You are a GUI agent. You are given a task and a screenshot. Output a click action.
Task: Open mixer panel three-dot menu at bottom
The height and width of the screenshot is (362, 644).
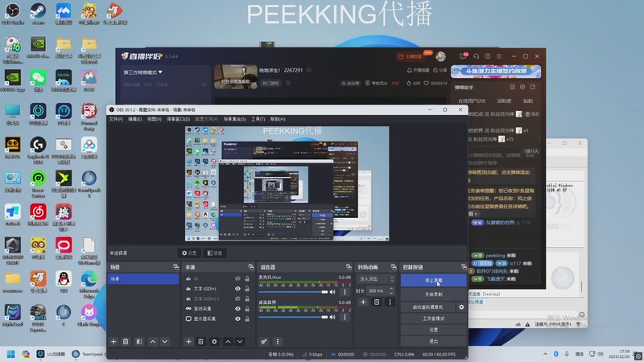(278, 341)
